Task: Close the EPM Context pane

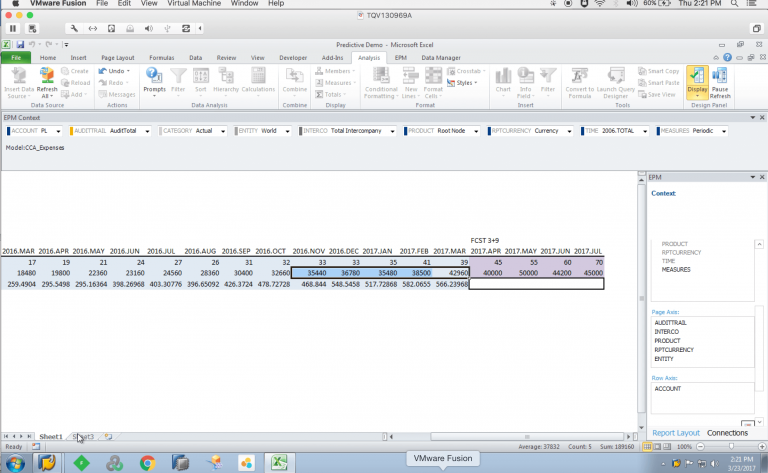Action: pos(762,118)
